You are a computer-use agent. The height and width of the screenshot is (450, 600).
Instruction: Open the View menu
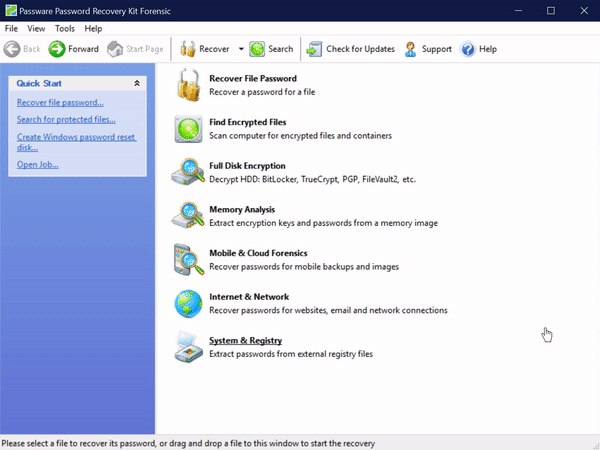point(36,29)
